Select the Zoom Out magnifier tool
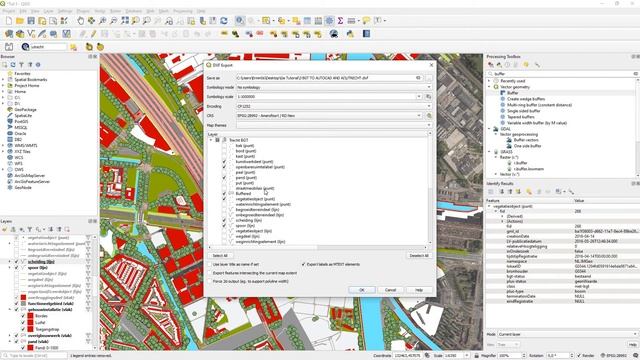 pos(113,20)
